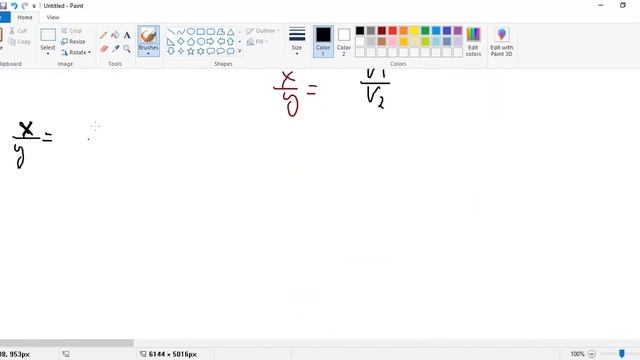The image size is (640, 360).
Task: Pick the green color swatch
Action: pos(425,31)
